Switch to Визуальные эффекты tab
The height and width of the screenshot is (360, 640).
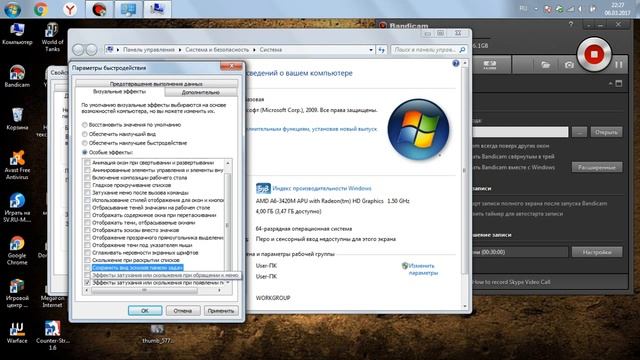pos(120,92)
